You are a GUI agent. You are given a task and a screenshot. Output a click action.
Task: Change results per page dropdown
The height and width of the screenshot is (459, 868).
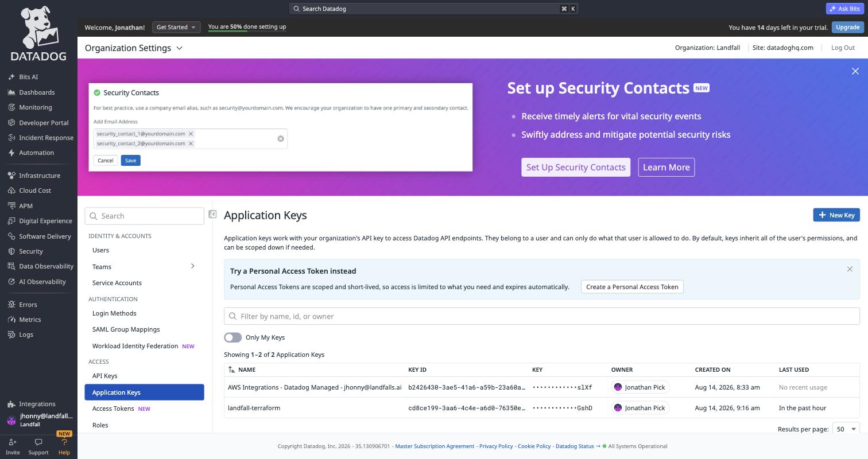(x=846, y=429)
